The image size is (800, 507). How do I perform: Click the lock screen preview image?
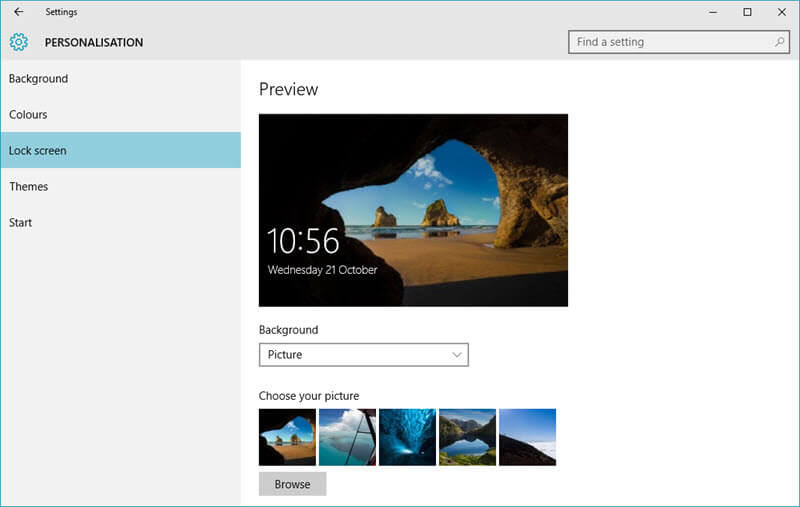click(413, 210)
